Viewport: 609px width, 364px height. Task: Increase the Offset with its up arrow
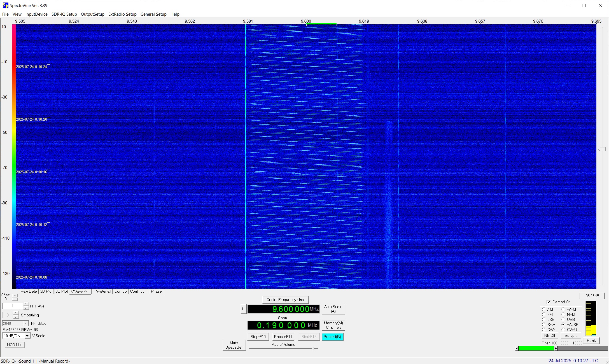point(15,296)
